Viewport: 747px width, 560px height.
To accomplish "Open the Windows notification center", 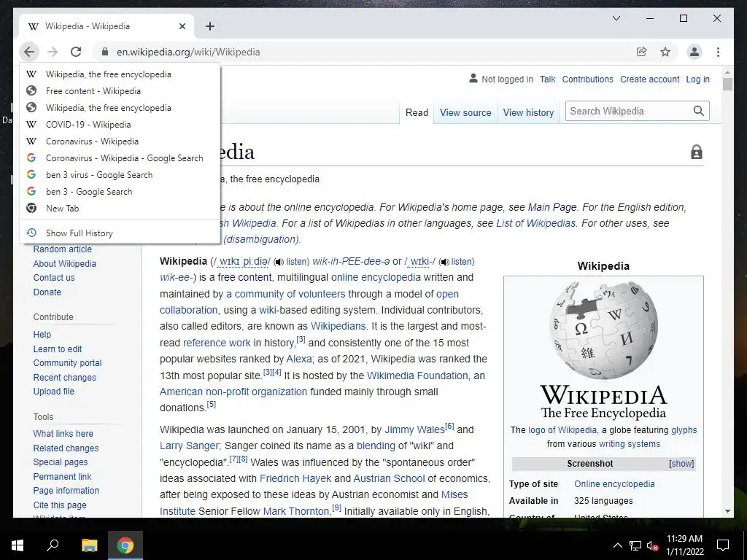I will (723, 545).
